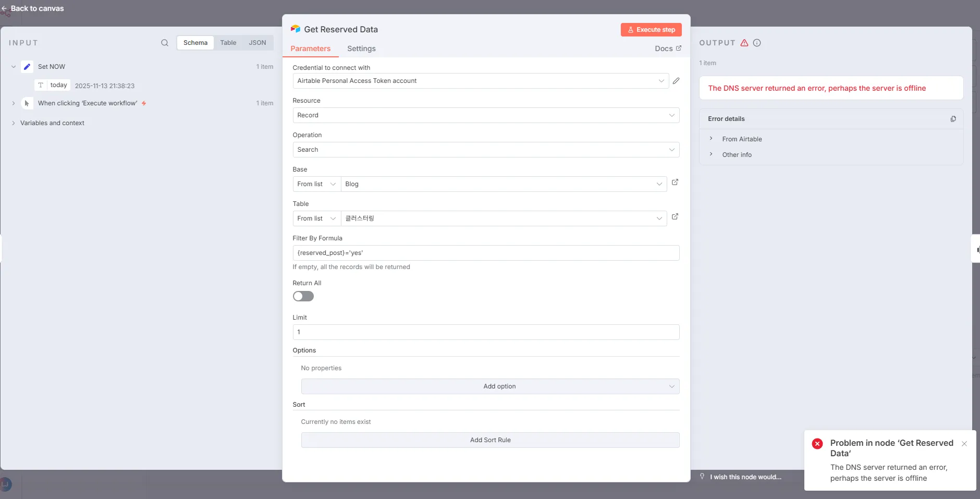Open the Docs link
Viewport: 980px width, 499px height.
[x=668, y=48]
